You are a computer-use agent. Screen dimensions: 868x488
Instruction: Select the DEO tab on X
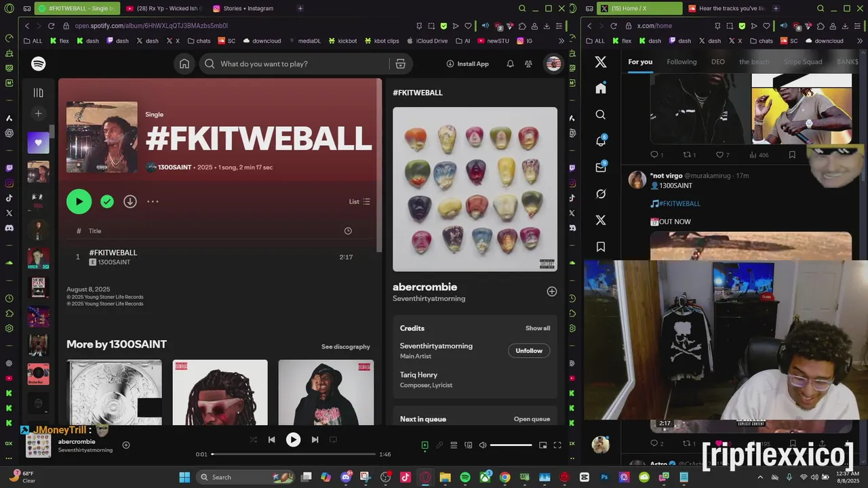717,62
